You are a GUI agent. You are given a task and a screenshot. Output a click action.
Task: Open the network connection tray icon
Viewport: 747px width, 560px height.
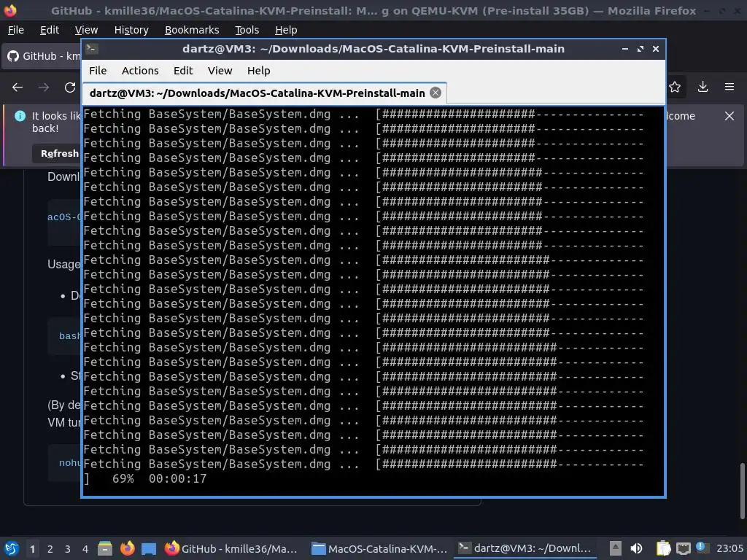coord(683,548)
